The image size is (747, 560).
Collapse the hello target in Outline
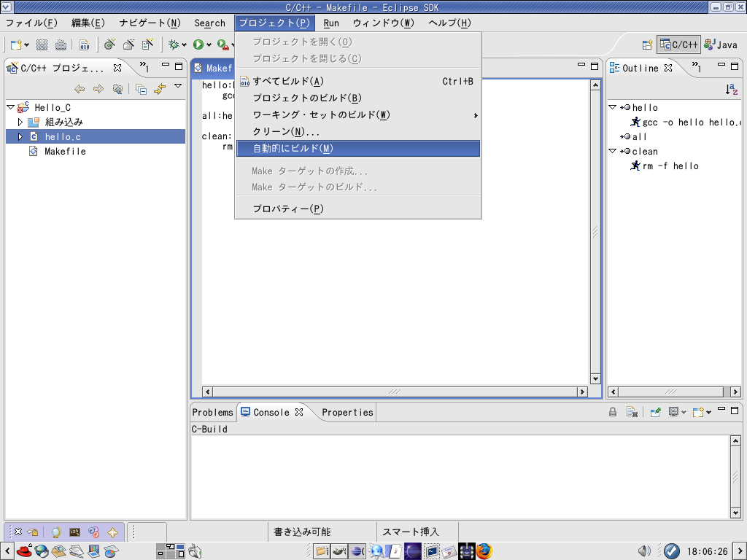(613, 108)
